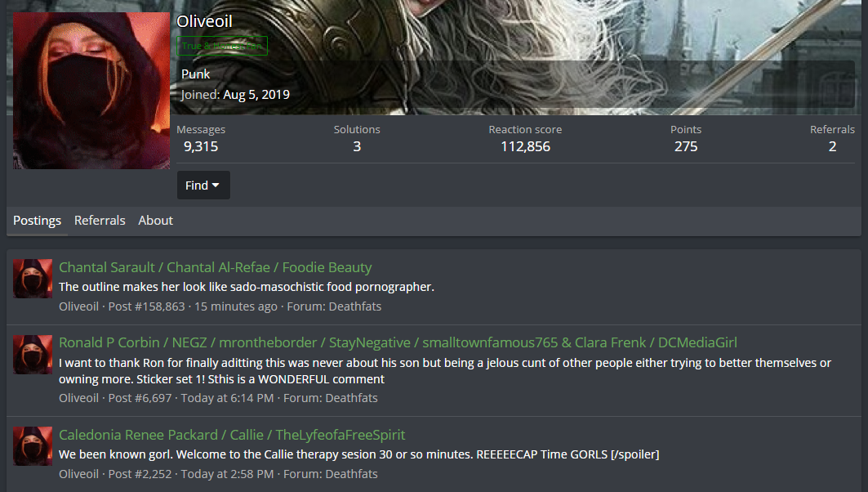Screen dimensions: 868x492
Task: Click the Messages count 9,315
Action: point(201,146)
